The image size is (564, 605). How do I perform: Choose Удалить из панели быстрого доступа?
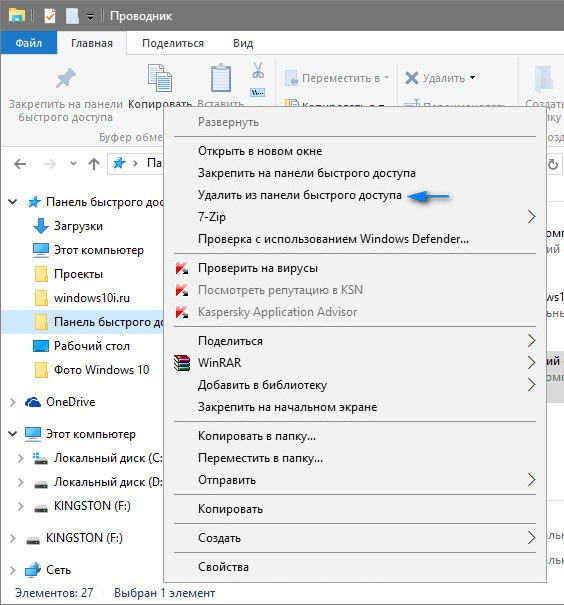pos(355,195)
